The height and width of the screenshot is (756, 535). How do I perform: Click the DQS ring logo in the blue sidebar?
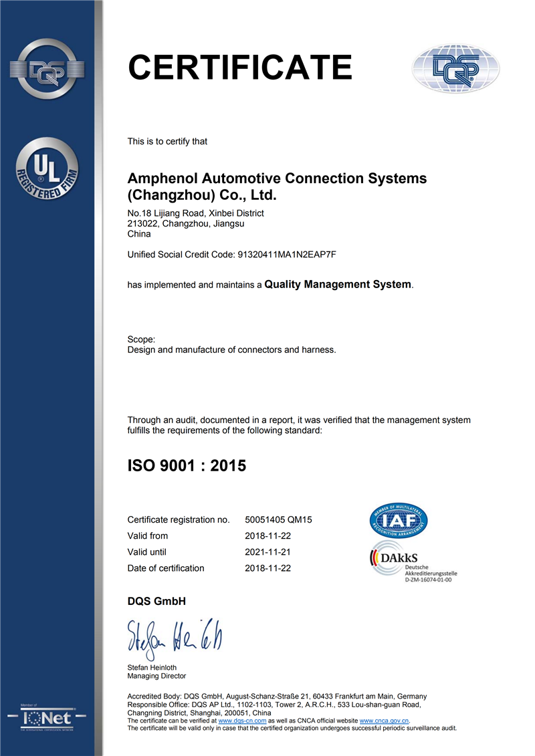(x=47, y=69)
